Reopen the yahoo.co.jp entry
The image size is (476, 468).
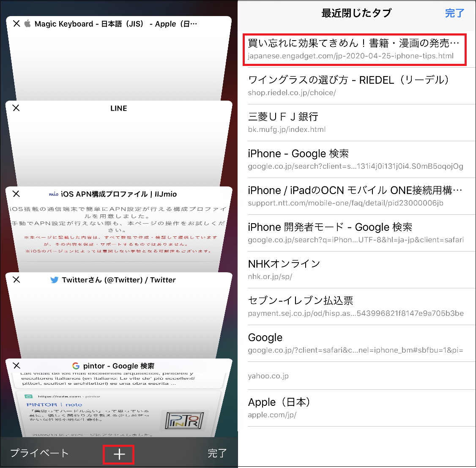tap(354, 376)
